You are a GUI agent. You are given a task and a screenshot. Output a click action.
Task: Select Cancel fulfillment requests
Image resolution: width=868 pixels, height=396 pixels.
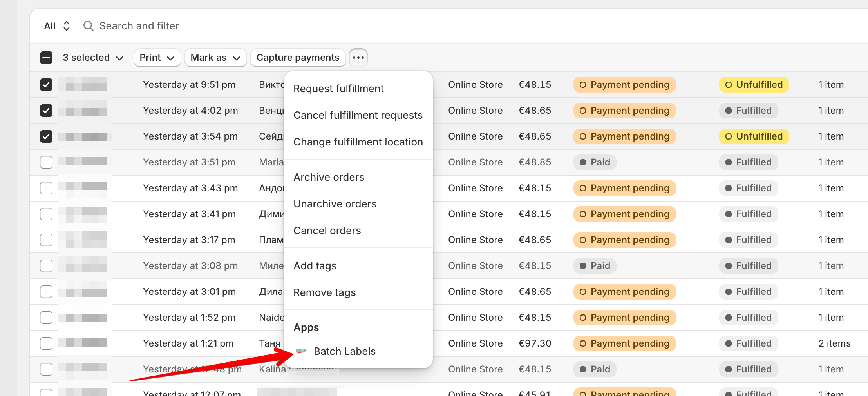(358, 115)
